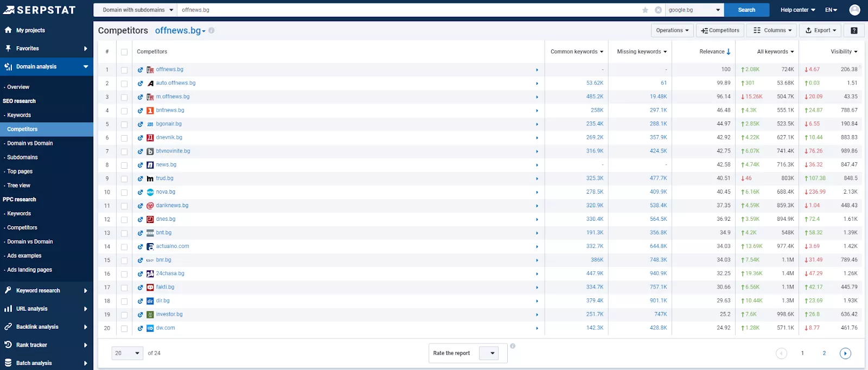Collapse Domain analysis section
Viewport: 868px width, 370px height.
coord(46,67)
